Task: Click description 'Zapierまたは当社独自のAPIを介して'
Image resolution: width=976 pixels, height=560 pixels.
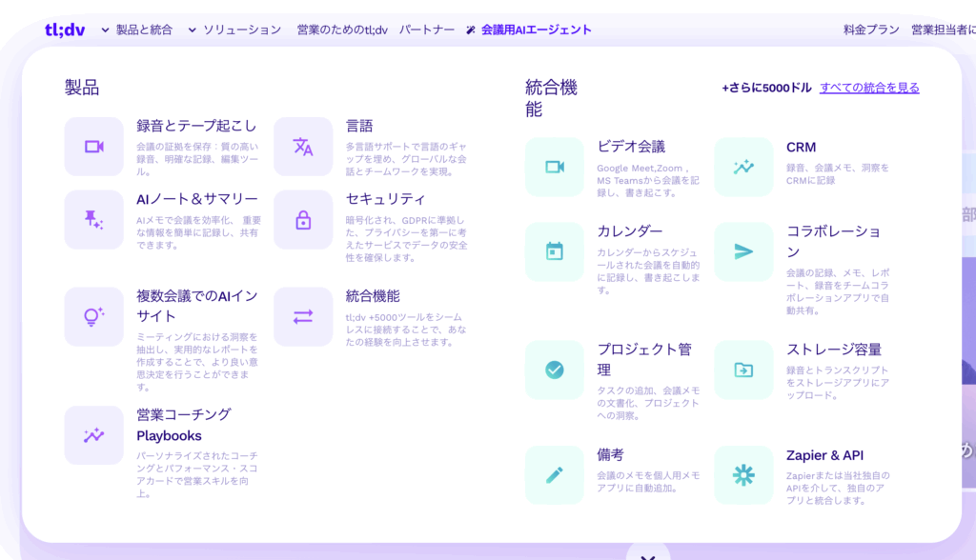Action: (x=838, y=488)
